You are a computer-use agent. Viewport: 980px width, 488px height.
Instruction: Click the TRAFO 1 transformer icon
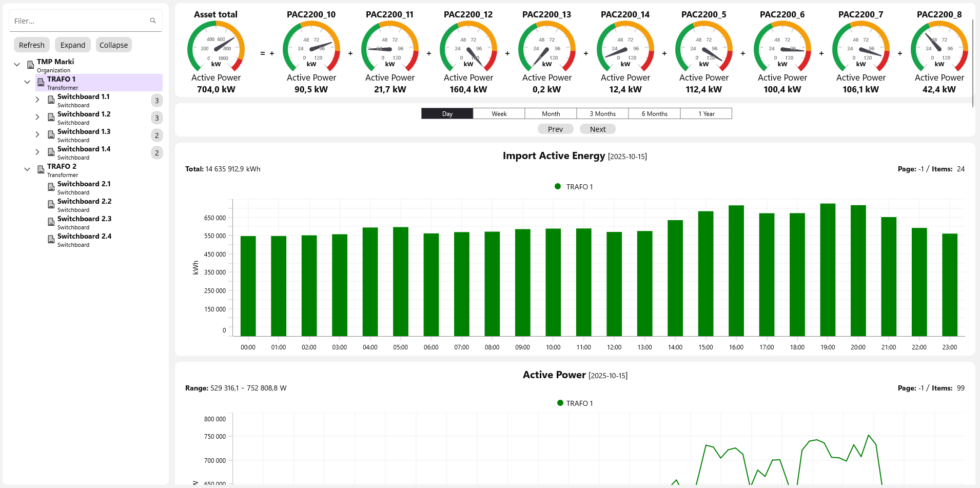41,83
